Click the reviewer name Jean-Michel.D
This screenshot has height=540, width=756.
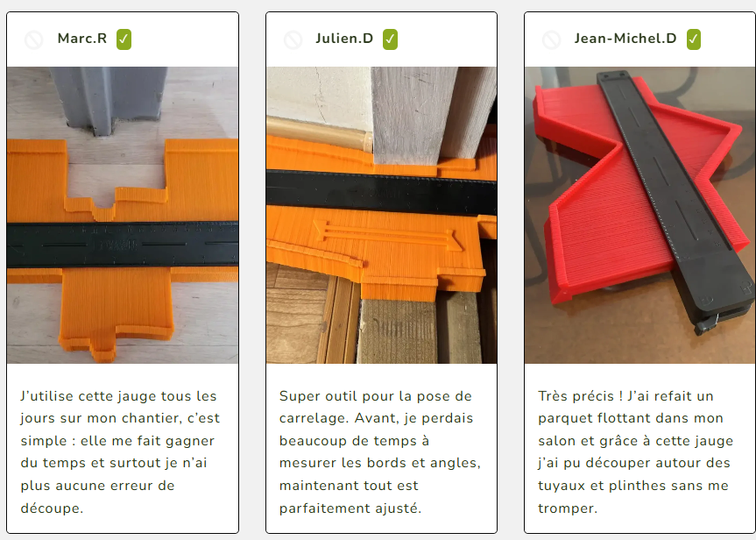click(x=625, y=39)
